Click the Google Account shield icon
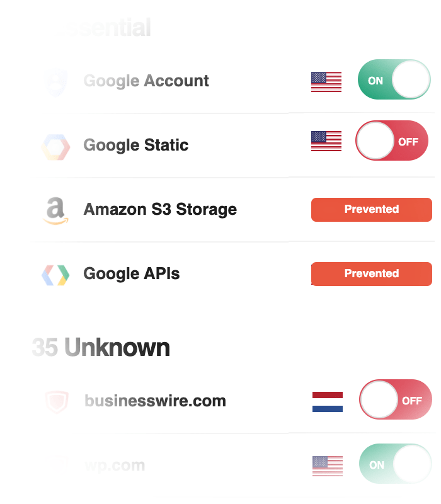 coord(55,81)
